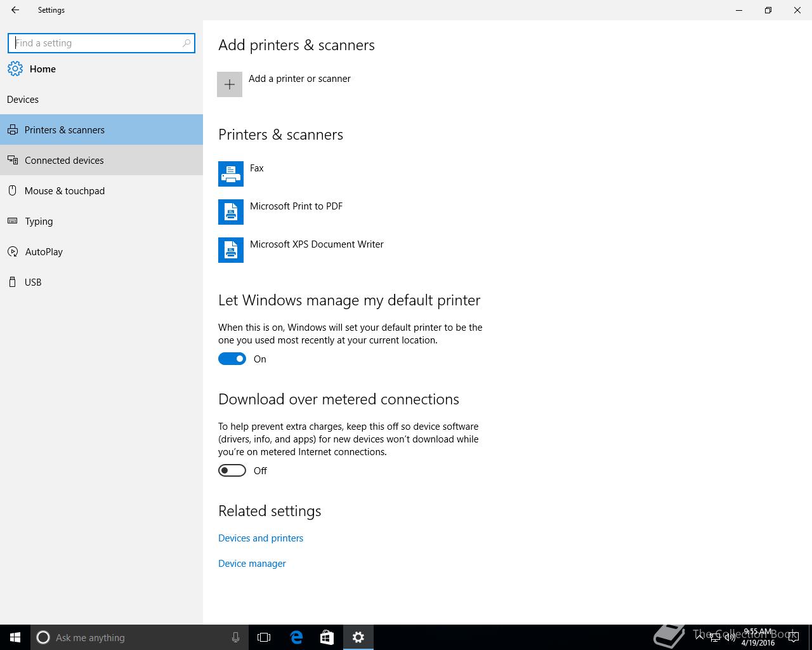This screenshot has height=650, width=812.
Task: Click the Microsoft XPS Document Writer name
Action: point(317,244)
